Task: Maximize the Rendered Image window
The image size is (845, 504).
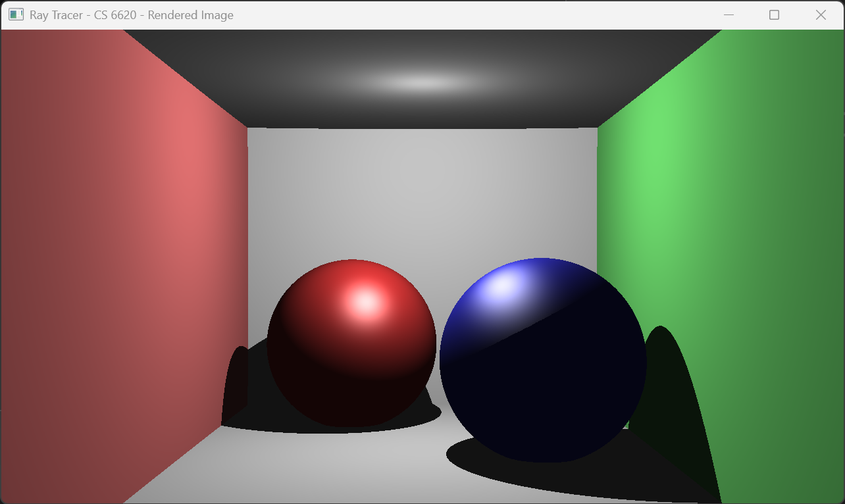Action: (x=774, y=14)
